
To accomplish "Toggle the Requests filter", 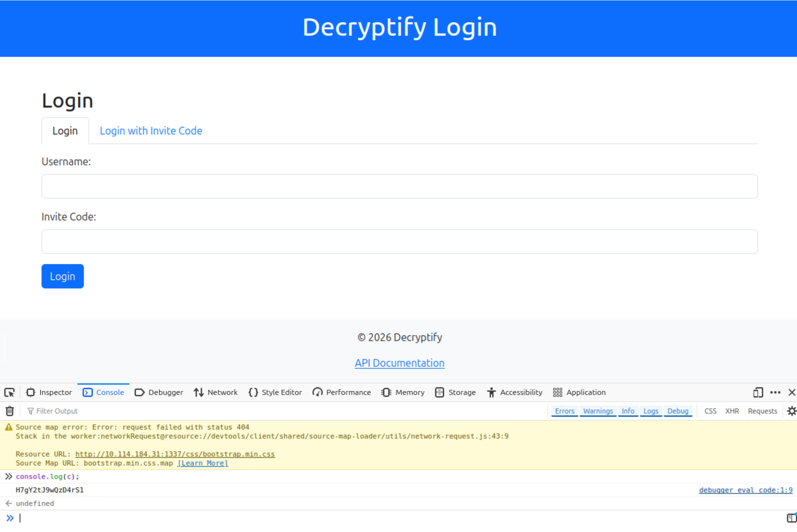I will pyautogui.click(x=762, y=411).
